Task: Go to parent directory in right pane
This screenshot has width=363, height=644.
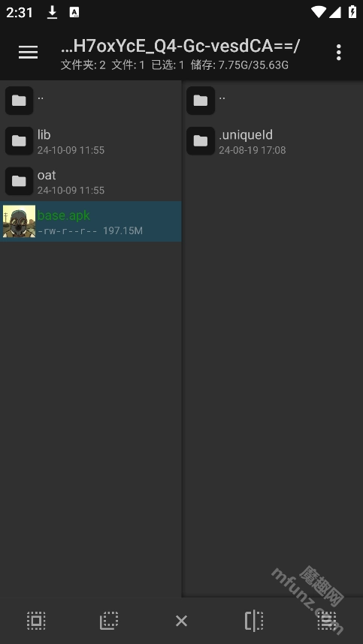Action: tap(273, 101)
